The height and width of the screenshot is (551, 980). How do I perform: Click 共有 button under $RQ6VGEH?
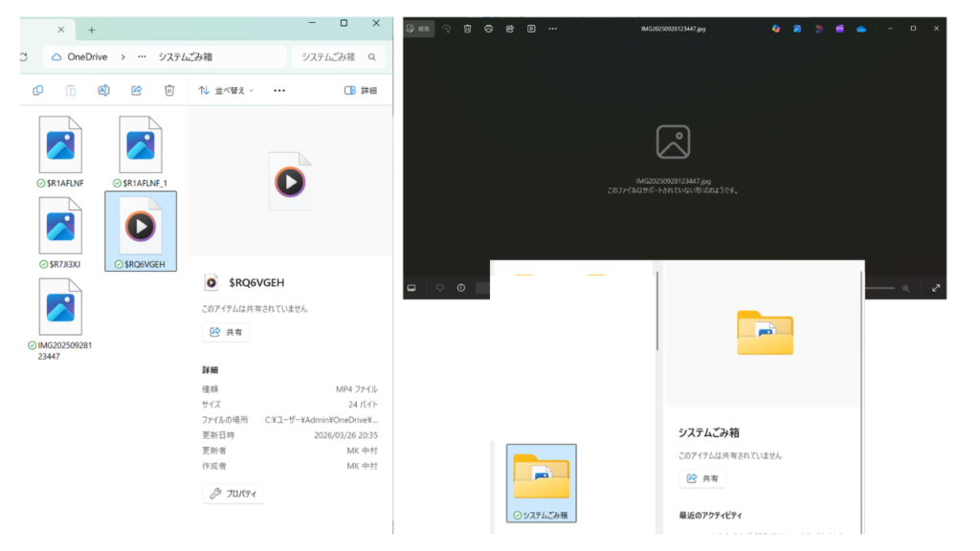[x=227, y=332]
